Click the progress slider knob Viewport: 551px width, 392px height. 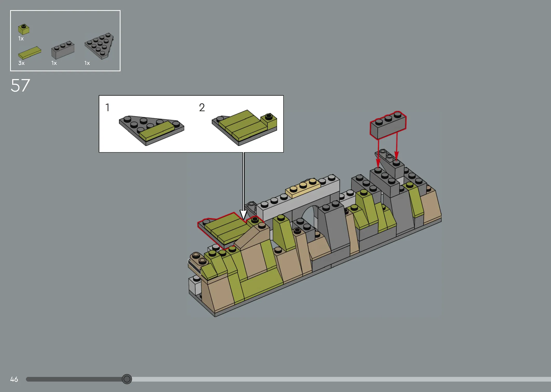127,379
